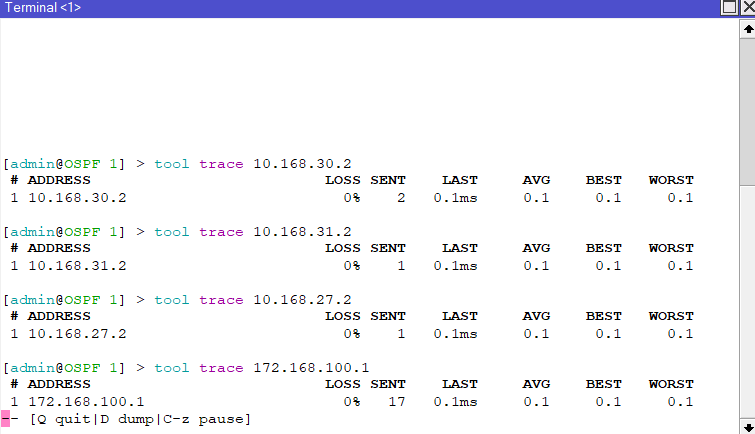Click LOSS header in the 10.168.30.2 trace

[x=342, y=180]
